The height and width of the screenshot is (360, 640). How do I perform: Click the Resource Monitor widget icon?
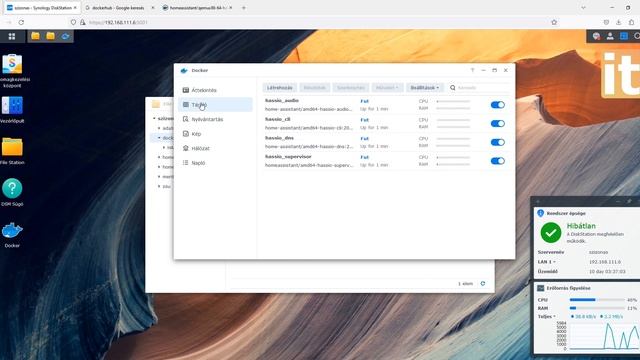[x=540, y=288]
